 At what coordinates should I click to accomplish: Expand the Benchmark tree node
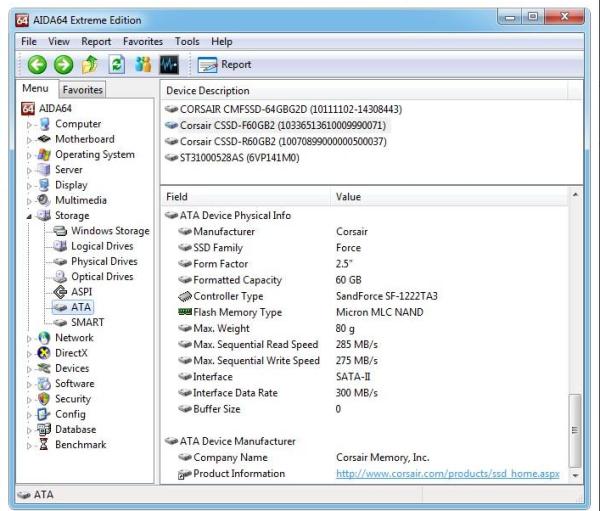pyautogui.click(x=29, y=446)
